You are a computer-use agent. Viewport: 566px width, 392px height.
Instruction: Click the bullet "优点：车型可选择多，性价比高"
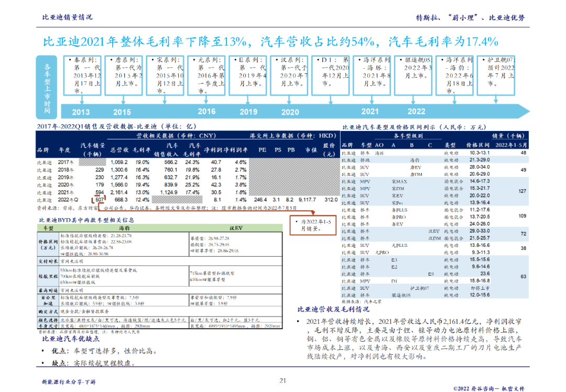(104, 351)
